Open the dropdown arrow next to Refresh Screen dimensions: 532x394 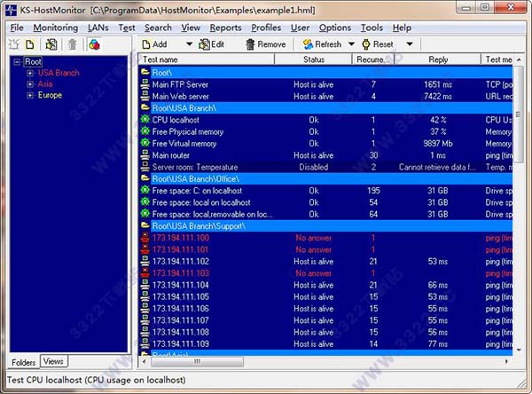(351, 44)
